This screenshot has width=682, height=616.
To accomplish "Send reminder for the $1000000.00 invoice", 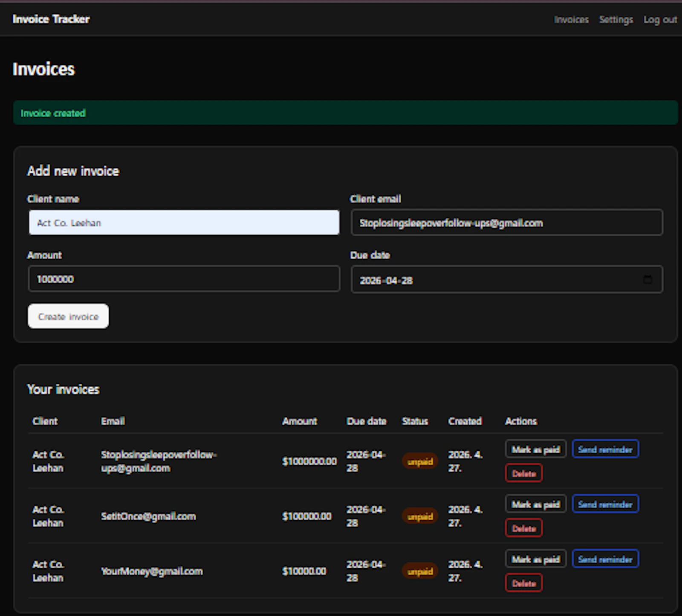I will pyautogui.click(x=605, y=449).
